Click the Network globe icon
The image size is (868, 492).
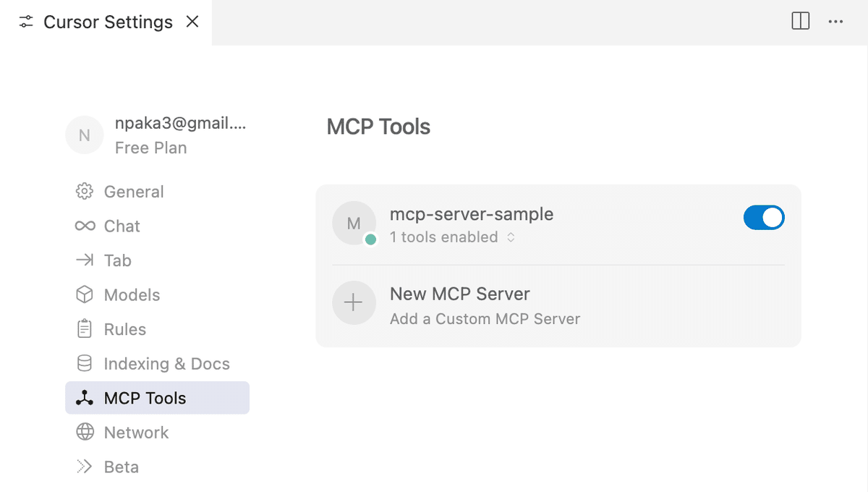[85, 432]
